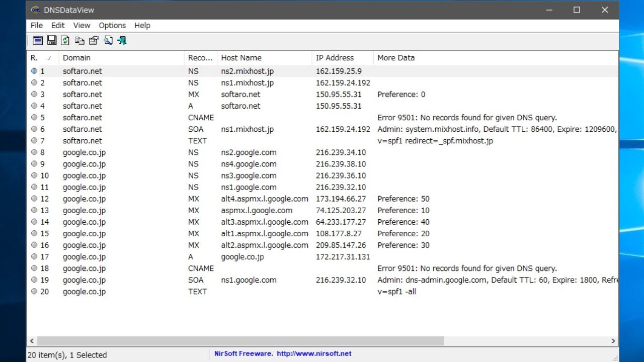Click the 'Preference: 50' cell
Screen dimensions: 644x362
(404, 199)
